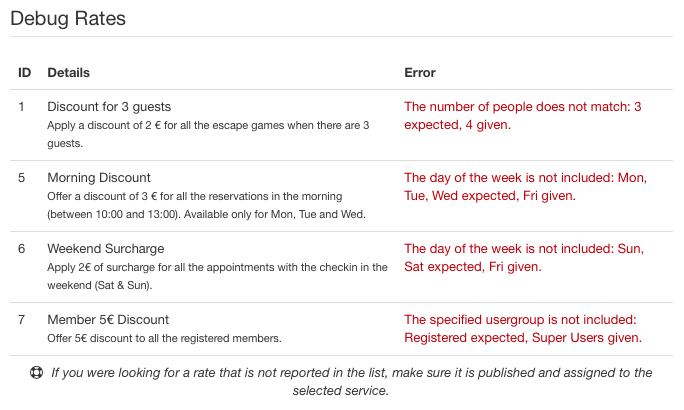Click the Sun, Sat expected error message
Screen dimensions: 684x410
coord(524,258)
